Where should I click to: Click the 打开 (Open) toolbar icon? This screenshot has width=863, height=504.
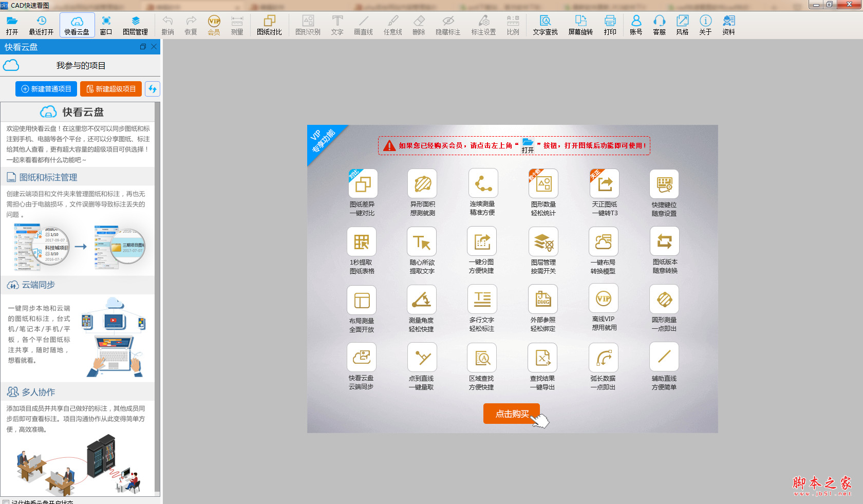coord(12,25)
